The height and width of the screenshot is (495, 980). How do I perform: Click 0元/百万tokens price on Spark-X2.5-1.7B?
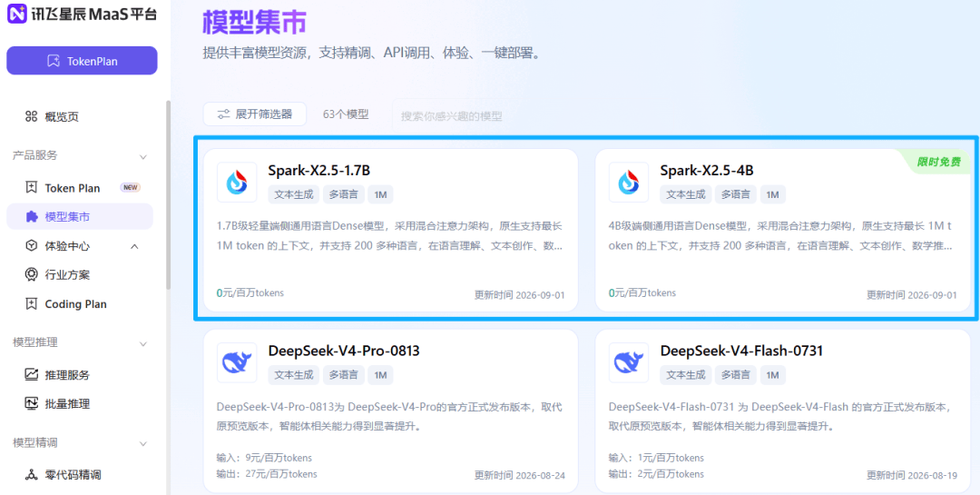click(x=250, y=292)
